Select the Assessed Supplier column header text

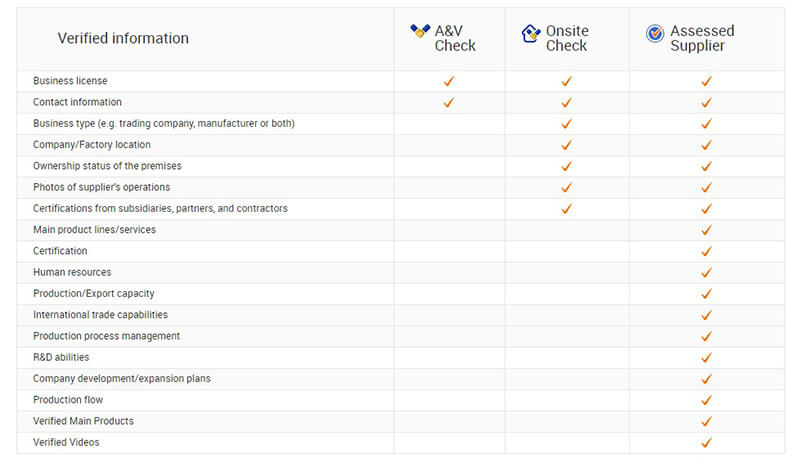click(x=702, y=38)
